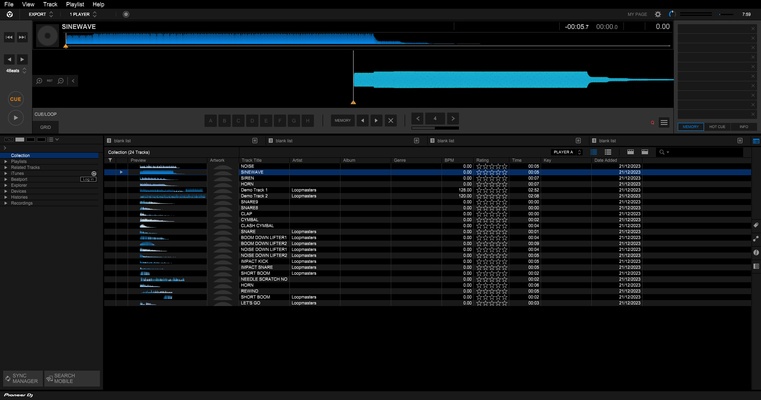Open SYNC MANAGER
The height and width of the screenshot is (400, 761).
(23, 379)
